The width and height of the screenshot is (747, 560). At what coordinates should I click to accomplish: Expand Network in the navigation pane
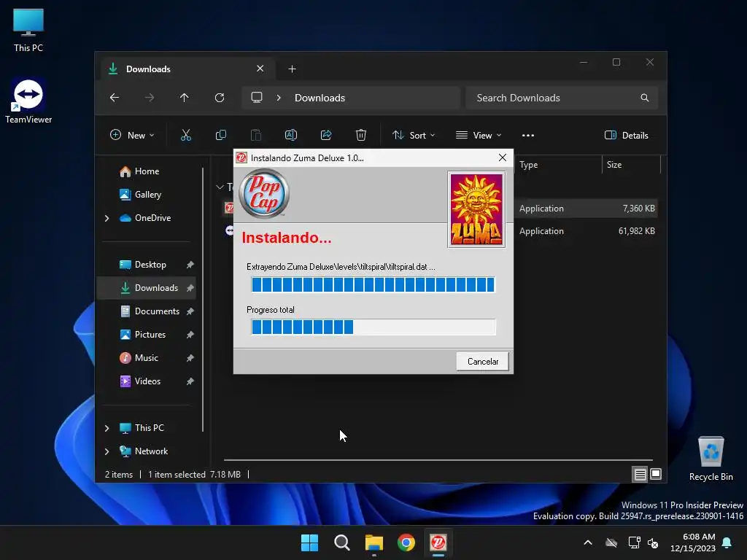(x=107, y=451)
